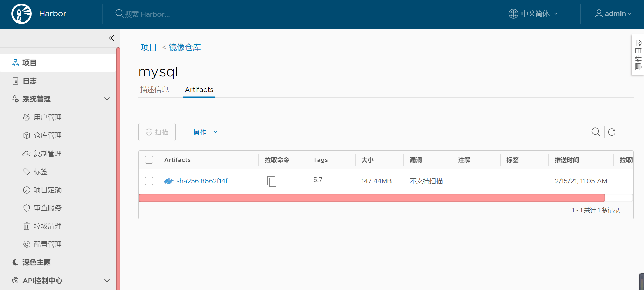Viewport: 644px width, 290px height.
Task: Click the Tags column header
Action: (320, 160)
